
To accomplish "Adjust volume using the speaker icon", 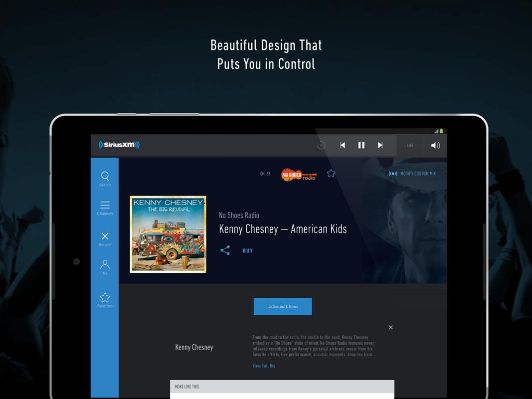I will 435,145.
